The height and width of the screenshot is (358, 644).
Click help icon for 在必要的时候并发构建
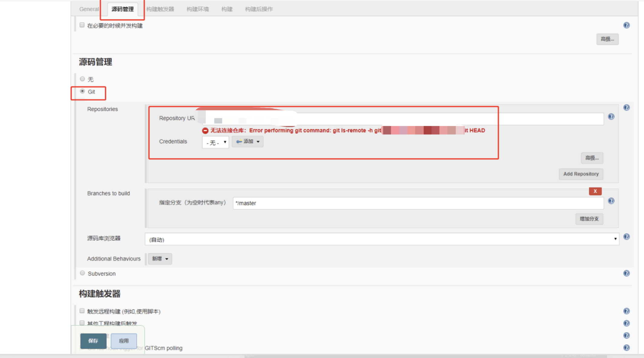click(x=626, y=25)
